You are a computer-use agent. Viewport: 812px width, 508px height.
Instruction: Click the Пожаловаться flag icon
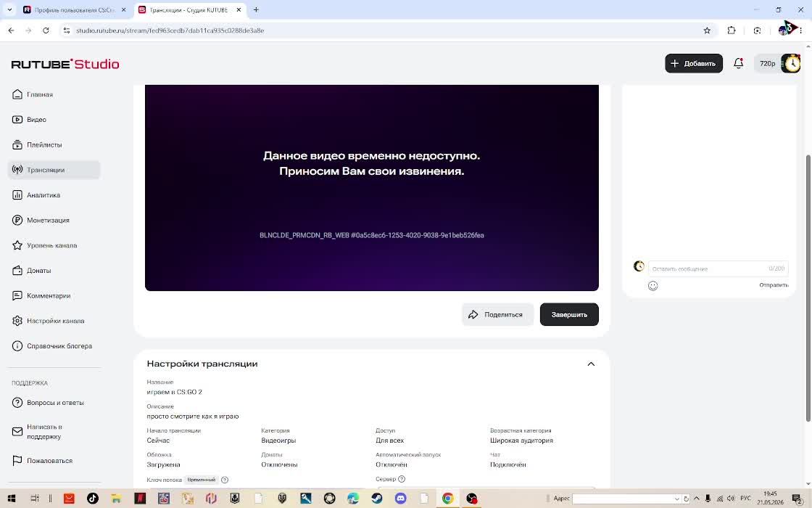17,460
